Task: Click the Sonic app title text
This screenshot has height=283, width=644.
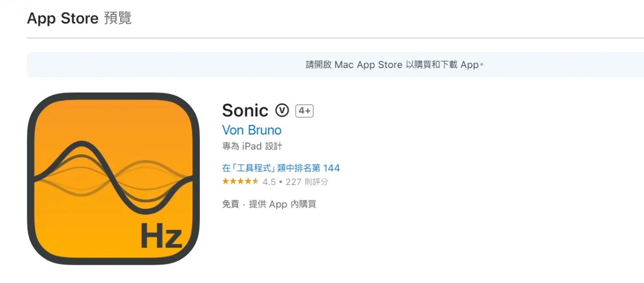Action: (245, 110)
